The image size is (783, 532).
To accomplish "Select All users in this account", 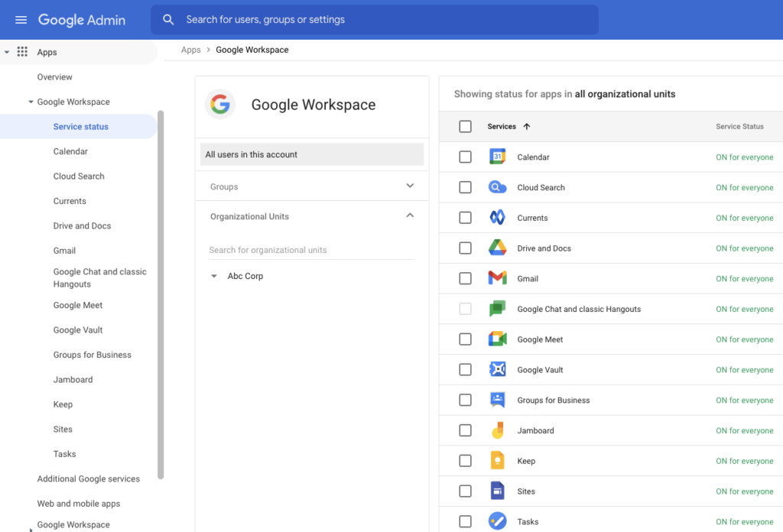I will pyautogui.click(x=312, y=154).
